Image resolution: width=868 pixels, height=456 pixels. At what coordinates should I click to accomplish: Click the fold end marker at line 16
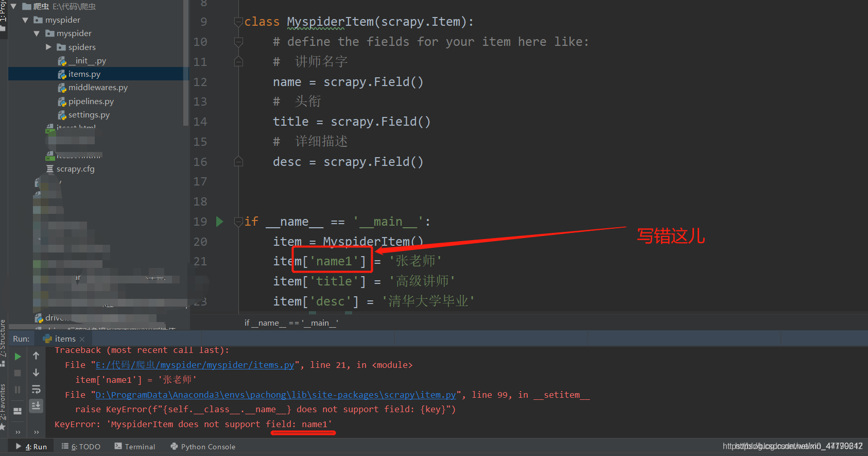tap(238, 162)
